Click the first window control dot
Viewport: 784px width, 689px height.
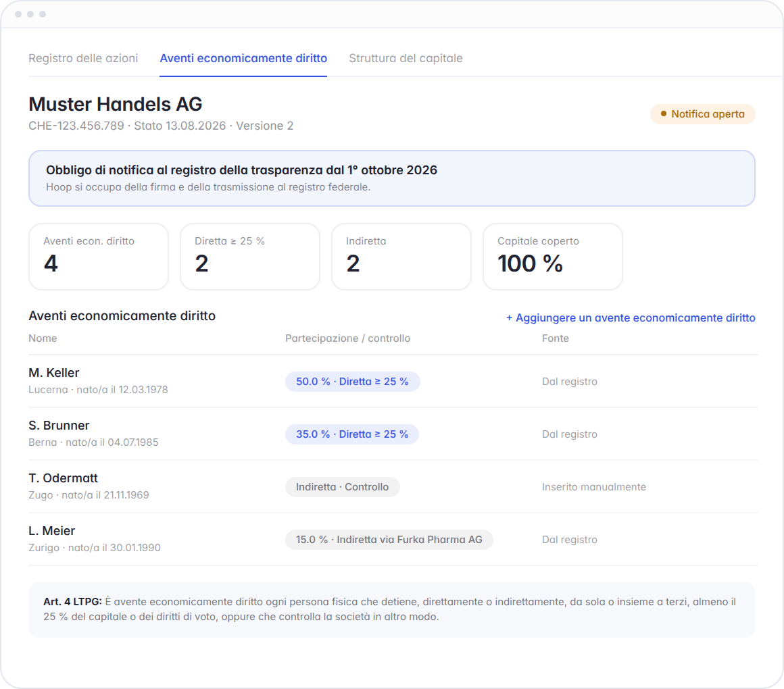pos(18,14)
